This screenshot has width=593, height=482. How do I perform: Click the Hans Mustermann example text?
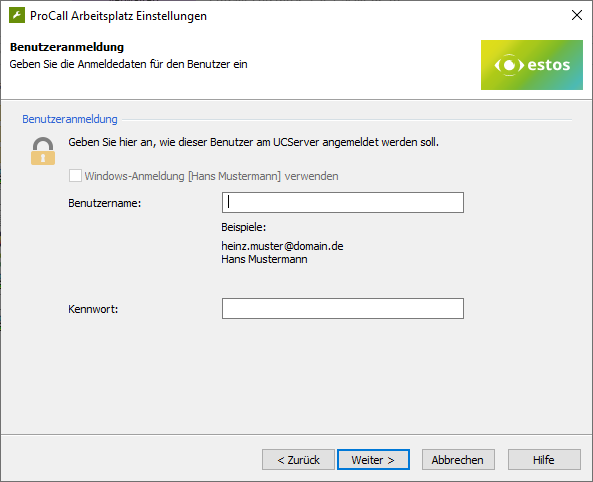[264, 259]
